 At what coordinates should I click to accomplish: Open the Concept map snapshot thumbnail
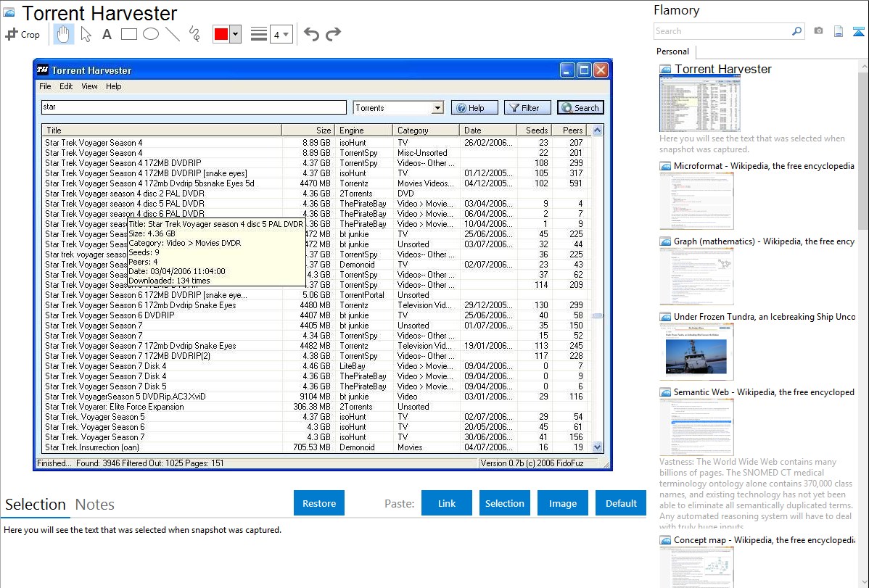tap(696, 567)
